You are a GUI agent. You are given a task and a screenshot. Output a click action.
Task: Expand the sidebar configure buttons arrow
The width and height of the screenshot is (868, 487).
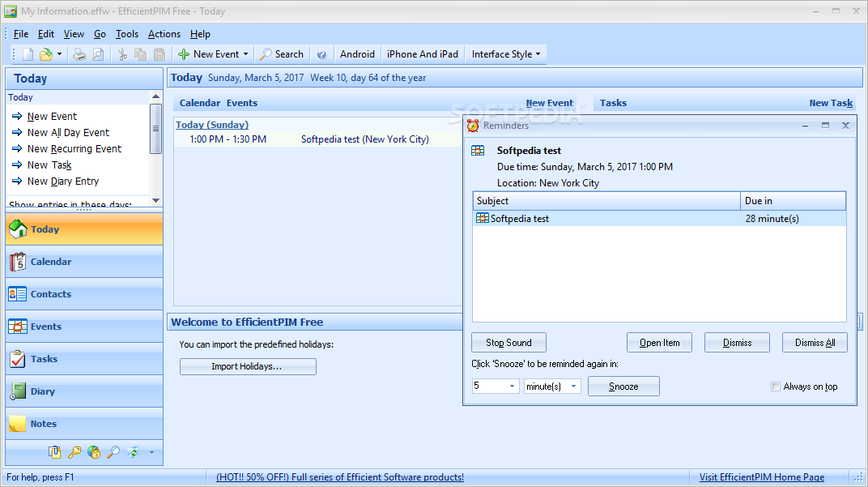click(151, 453)
